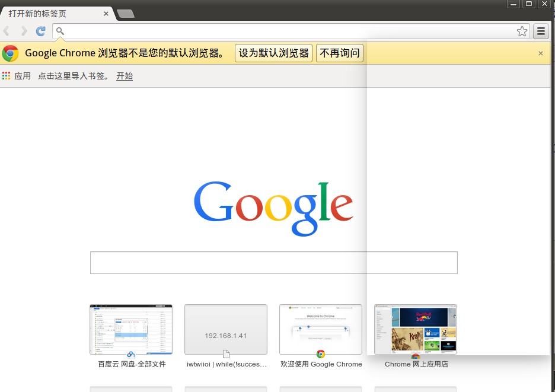555x392 pixels.
Task: Click the Google search box
Action: tap(273, 263)
